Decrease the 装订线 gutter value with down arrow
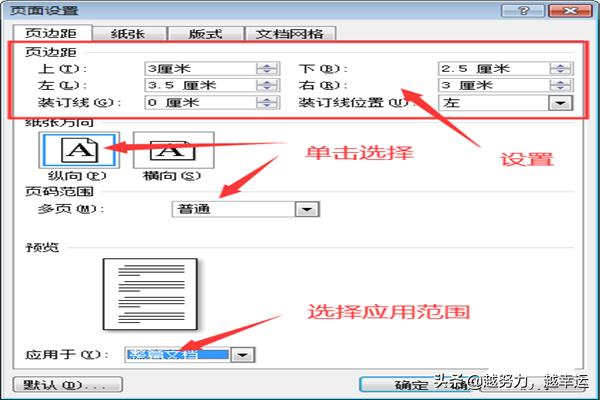The height and width of the screenshot is (400, 600). 267,106
